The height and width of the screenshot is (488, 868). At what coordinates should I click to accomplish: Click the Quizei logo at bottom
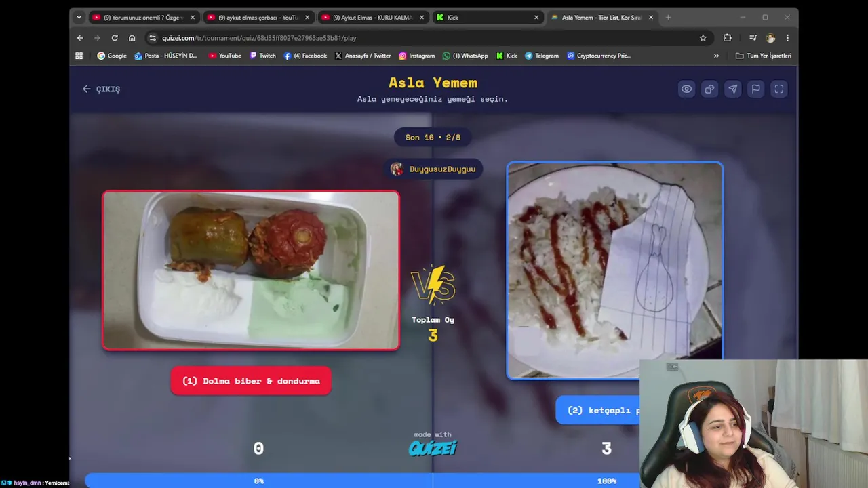[433, 448]
